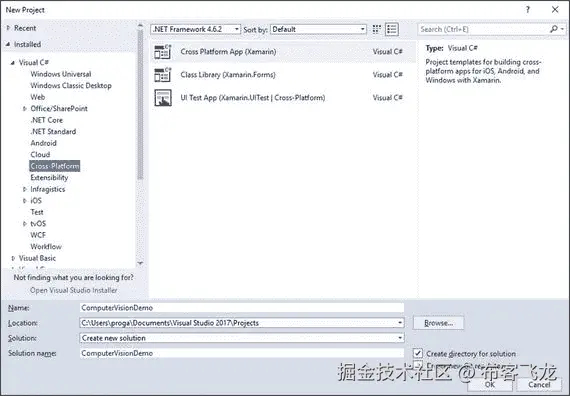The width and height of the screenshot is (570, 396).
Task: Click the UI Test App template icon
Action: click(x=162, y=97)
